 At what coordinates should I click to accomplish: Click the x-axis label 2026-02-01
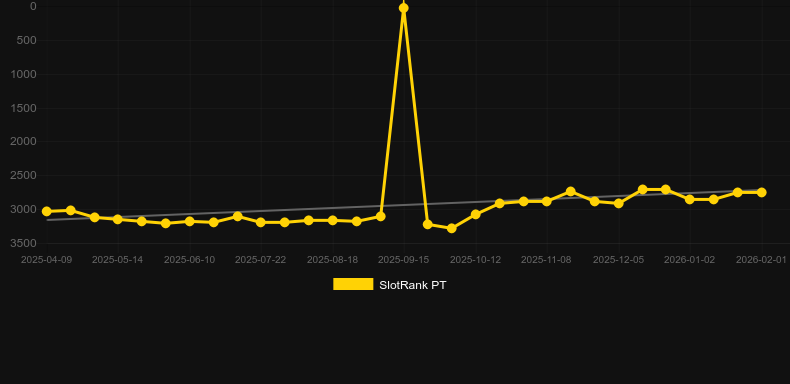click(x=761, y=260)
